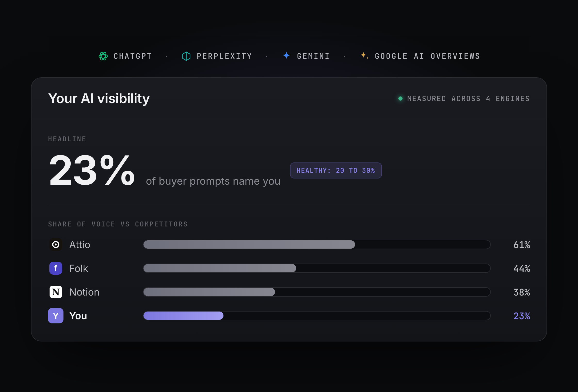The width and height of the screenshot is (578, 392).
Task: Select the GOOGLE AI OVERVIEWS label
Action: coord(427,56)
